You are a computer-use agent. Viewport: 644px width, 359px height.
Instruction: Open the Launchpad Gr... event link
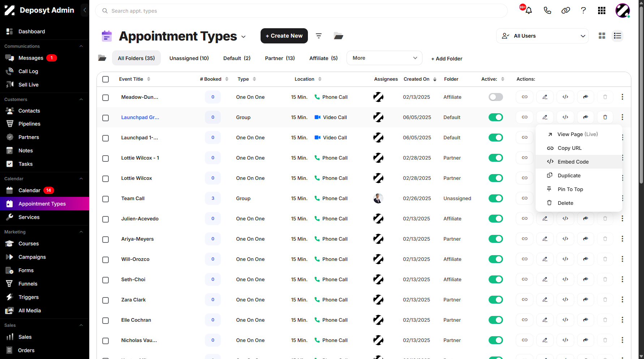pyautogui.click(x=140, y=117)
